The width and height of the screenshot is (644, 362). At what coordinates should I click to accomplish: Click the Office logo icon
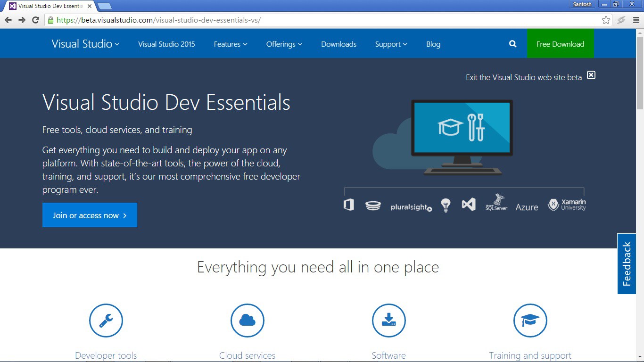coord(349,205)
